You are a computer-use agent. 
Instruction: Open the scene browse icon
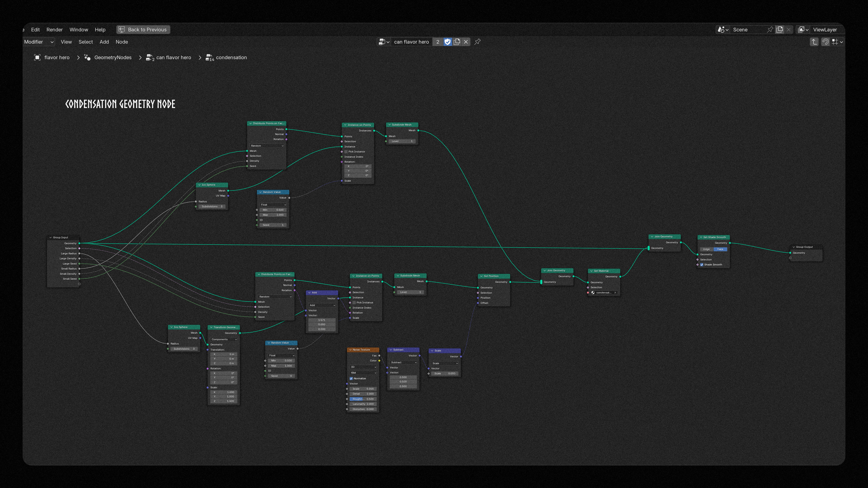tap(722, 30)
